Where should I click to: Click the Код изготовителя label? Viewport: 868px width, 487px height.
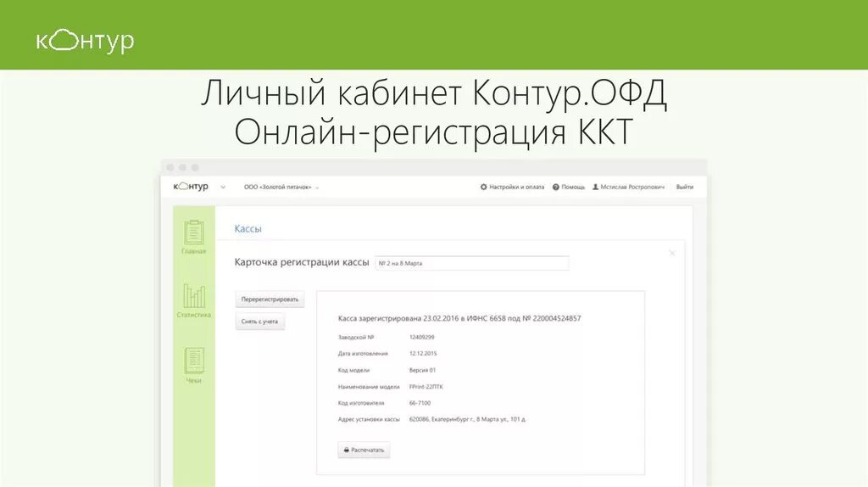tap(361, 403)
